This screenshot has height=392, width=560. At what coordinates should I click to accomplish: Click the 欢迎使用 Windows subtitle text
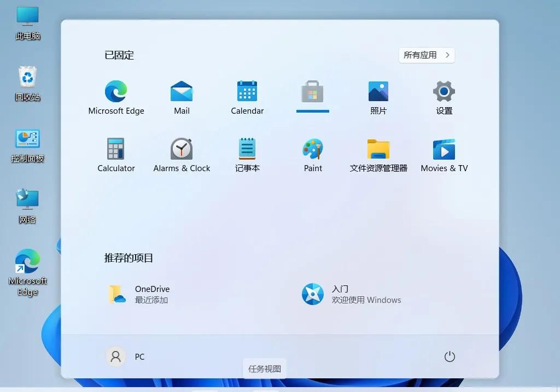tap(366, 300)
